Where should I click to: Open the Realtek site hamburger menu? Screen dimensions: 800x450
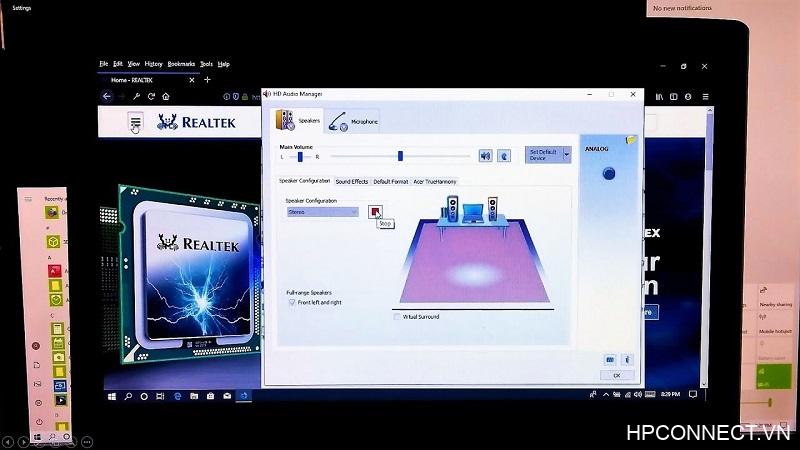click(x=135, y=122)
